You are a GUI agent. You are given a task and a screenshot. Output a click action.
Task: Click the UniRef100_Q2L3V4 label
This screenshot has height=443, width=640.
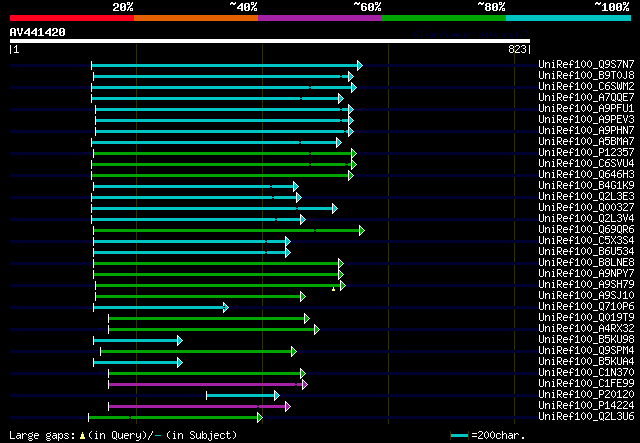[x=586, y=219]
